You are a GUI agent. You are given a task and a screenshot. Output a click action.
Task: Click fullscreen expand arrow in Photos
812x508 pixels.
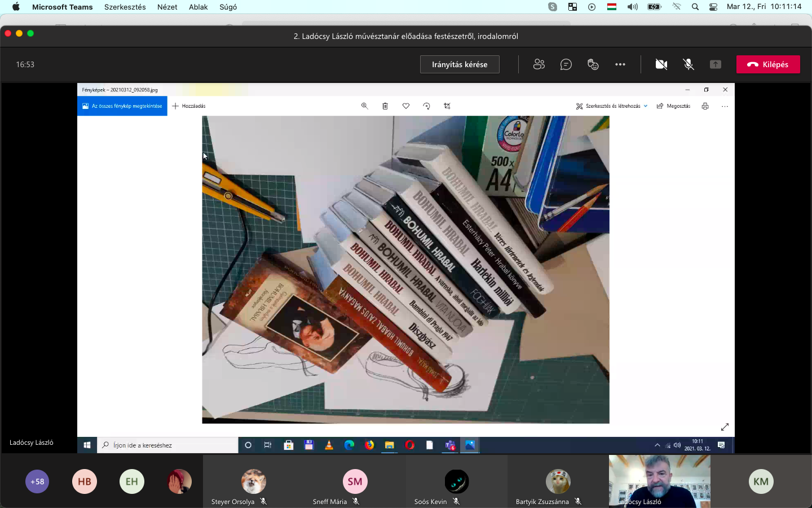pyautogui.click(x=725, y=427)
